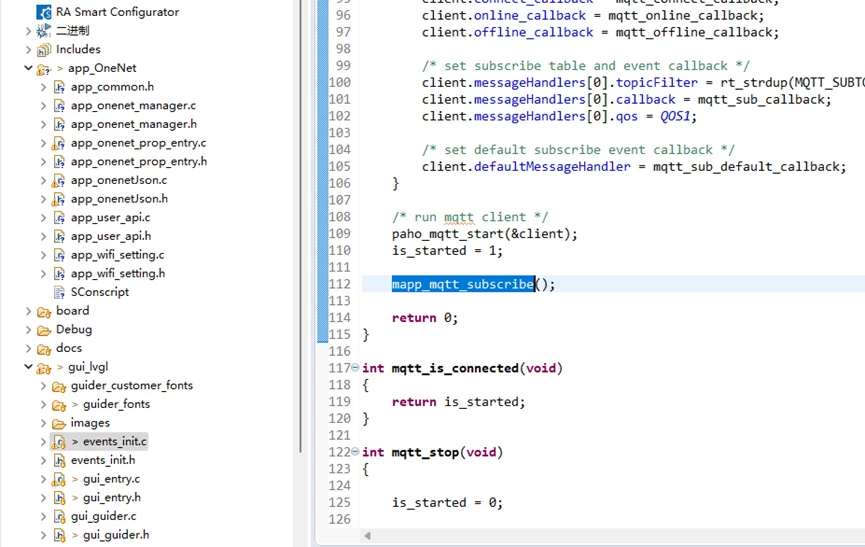The width and height of the screenshot is (865, 547).
Task: Select gui_entry.h in project tree
Action: 111,497
